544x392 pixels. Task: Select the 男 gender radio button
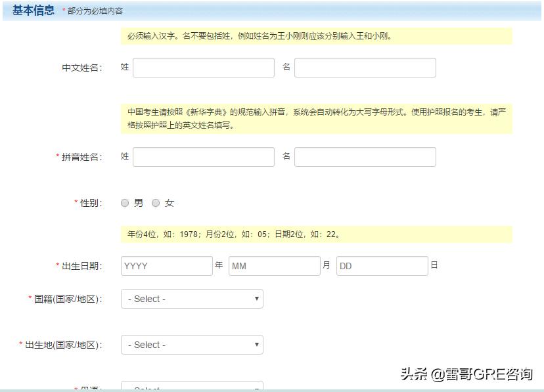(125, 203)
